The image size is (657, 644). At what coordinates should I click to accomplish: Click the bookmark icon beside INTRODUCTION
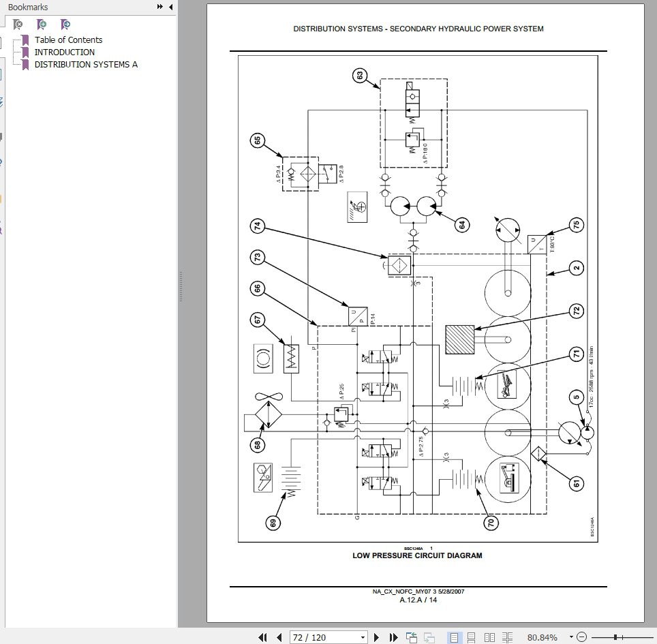coord(25,52)
